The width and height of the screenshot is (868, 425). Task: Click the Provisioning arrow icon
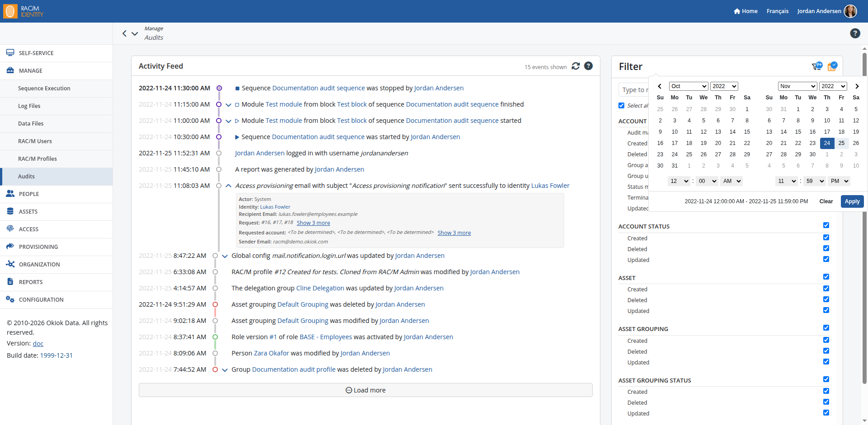pyautogui.click(x=10, y=247)
